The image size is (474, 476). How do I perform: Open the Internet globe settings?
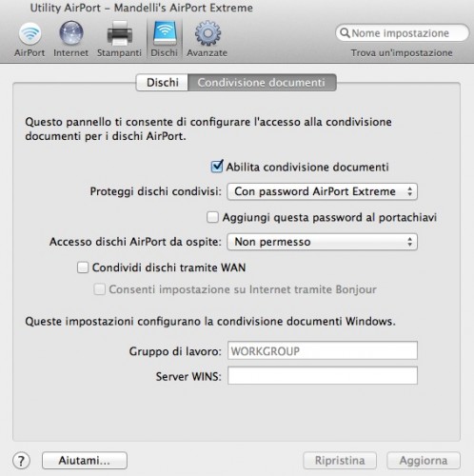pos(71,39)
